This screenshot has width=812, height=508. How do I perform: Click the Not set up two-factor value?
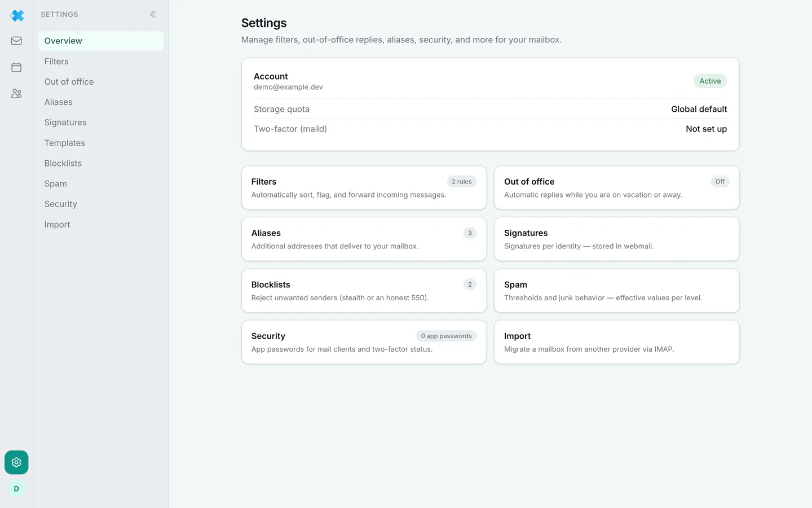click(x=706, y=129)
